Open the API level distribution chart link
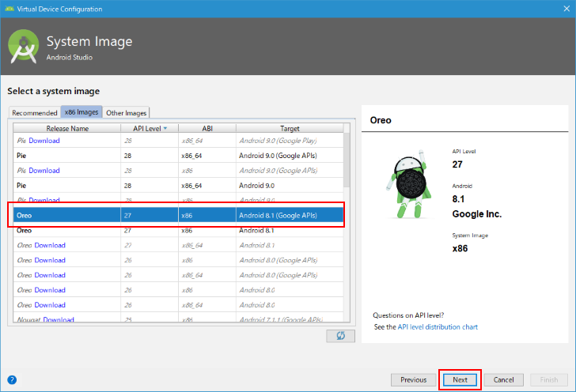Image resolution: width=576 pixels, height=392 pixels. [438, 326]
